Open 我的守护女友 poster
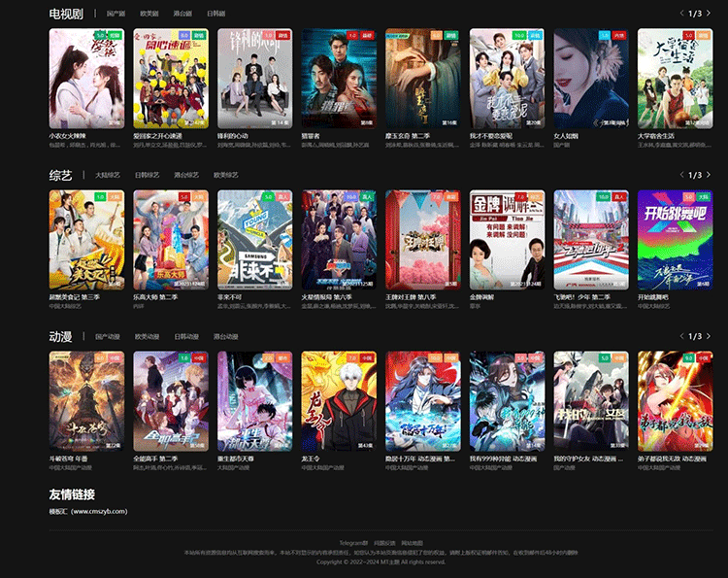728x578 pixels. 591,401
